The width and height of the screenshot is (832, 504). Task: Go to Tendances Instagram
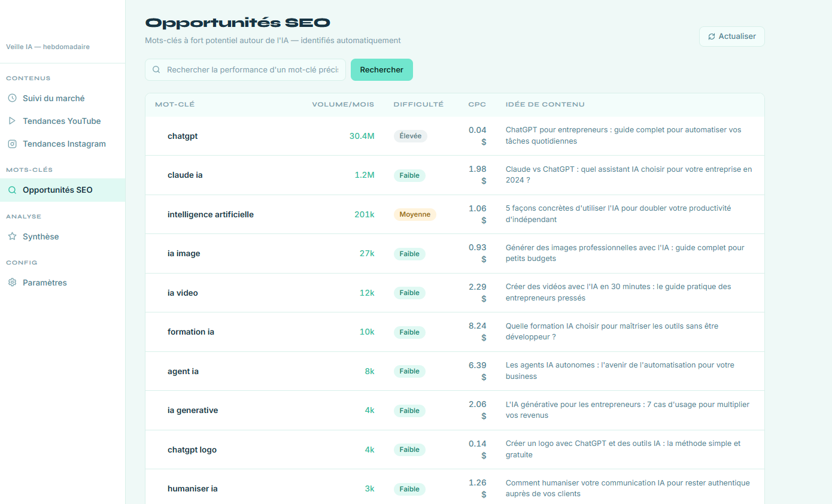[x=62, y=144]
